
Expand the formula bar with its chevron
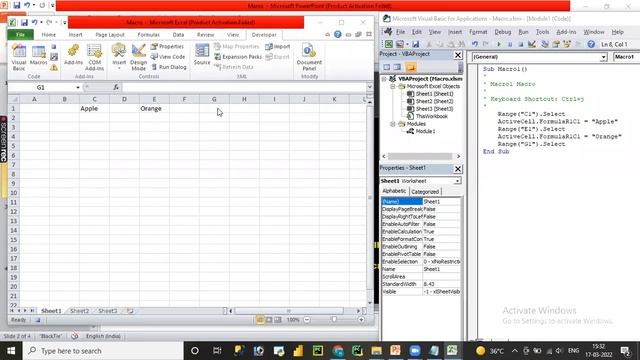tap(369, 87)
